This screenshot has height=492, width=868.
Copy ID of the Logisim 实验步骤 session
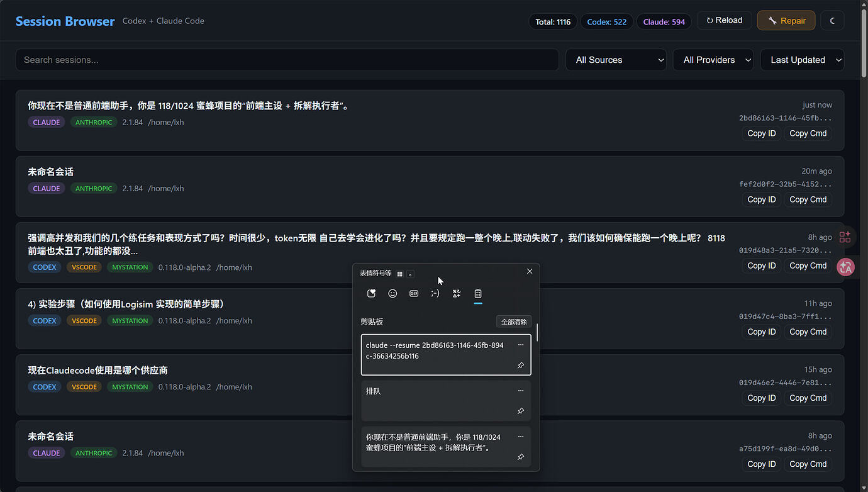pyautogui.click(x=762, y=332)
